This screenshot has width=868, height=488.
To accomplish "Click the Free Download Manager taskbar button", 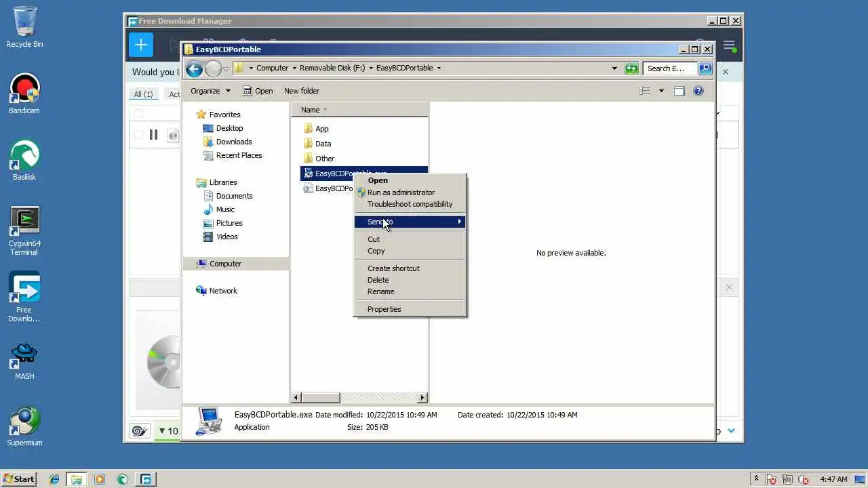I will click(145, 479).
